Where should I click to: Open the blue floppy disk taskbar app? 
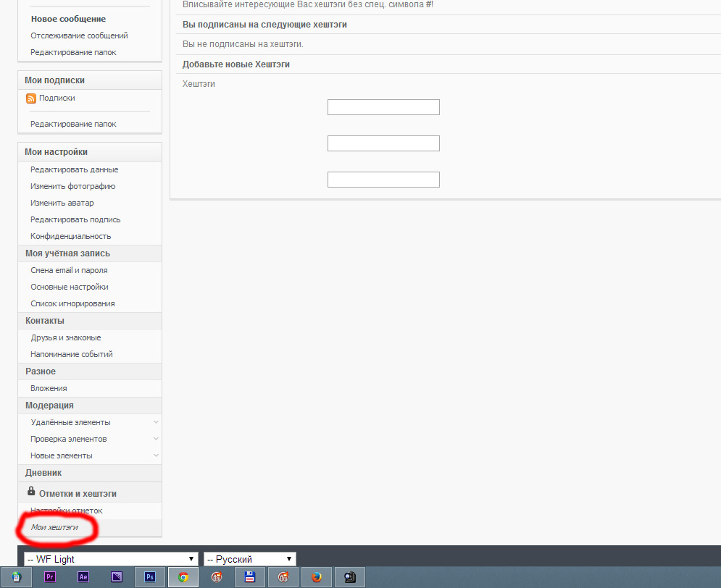tap(250, 577)
